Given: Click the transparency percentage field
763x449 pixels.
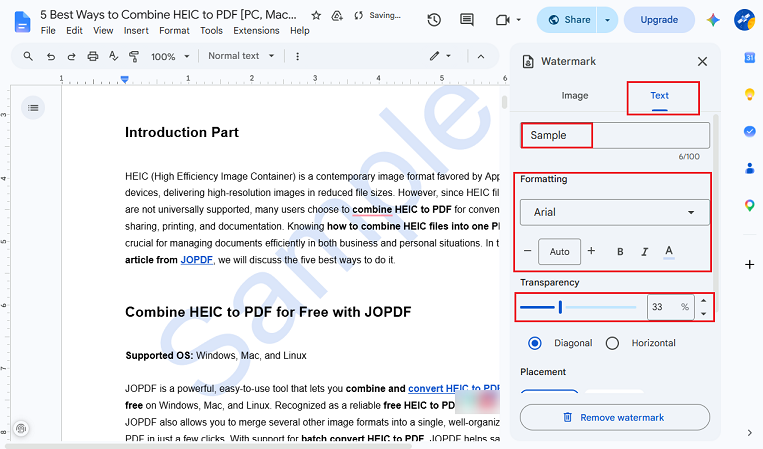Looking at the screenshot, I should [671, 307].
